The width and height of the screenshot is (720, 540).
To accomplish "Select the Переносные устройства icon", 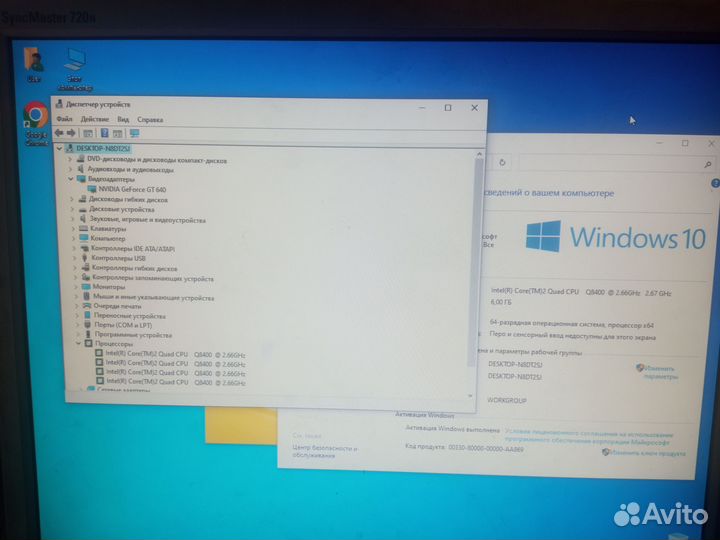I will tap(87, 315).
